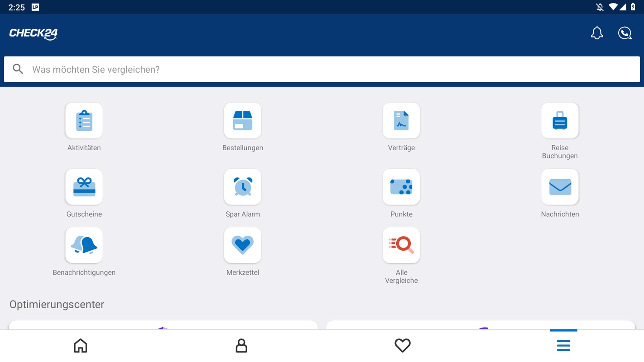644x362 pixels.
Task: Go to the Home tab
Action: [81, 346]
